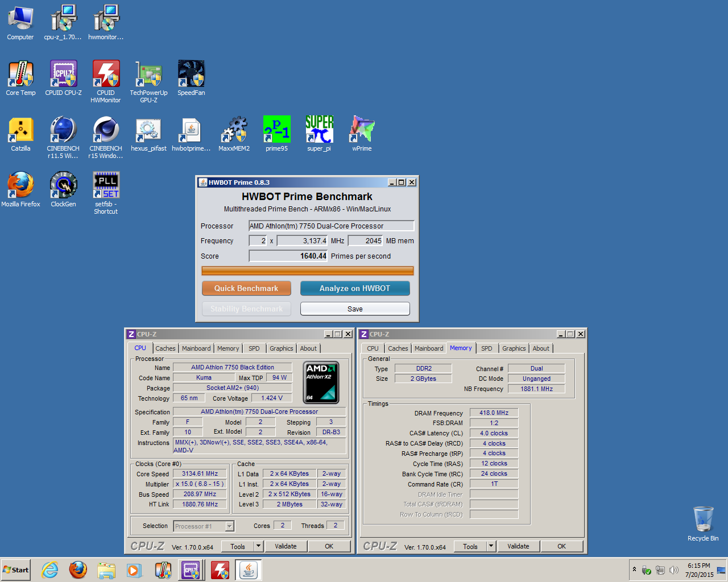Viewport: 728px width, 582px height.
Task: Click AMD Athlon X2 logo in CPU-Z
Action: (321, 383)
